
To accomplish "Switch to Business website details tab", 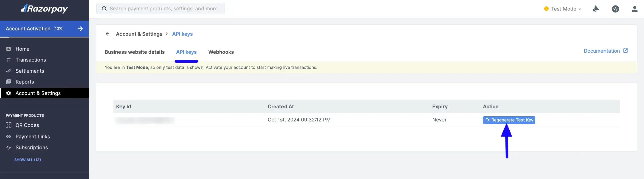I will point(135,52).
